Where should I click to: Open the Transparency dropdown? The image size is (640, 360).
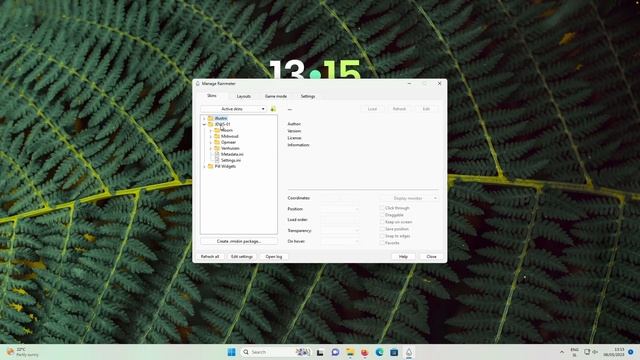pyautogui.click(x=340, y=231)
